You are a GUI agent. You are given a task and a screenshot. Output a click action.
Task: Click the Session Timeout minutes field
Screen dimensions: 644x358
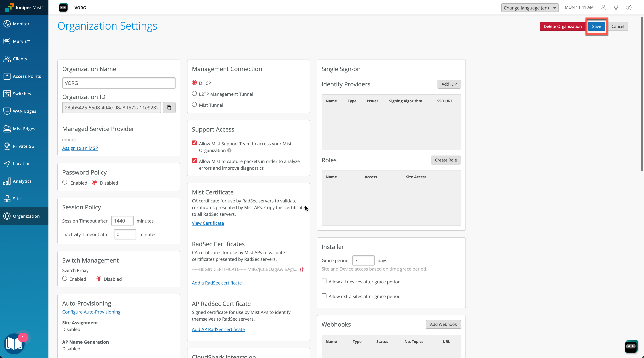[x=122, y=221]
